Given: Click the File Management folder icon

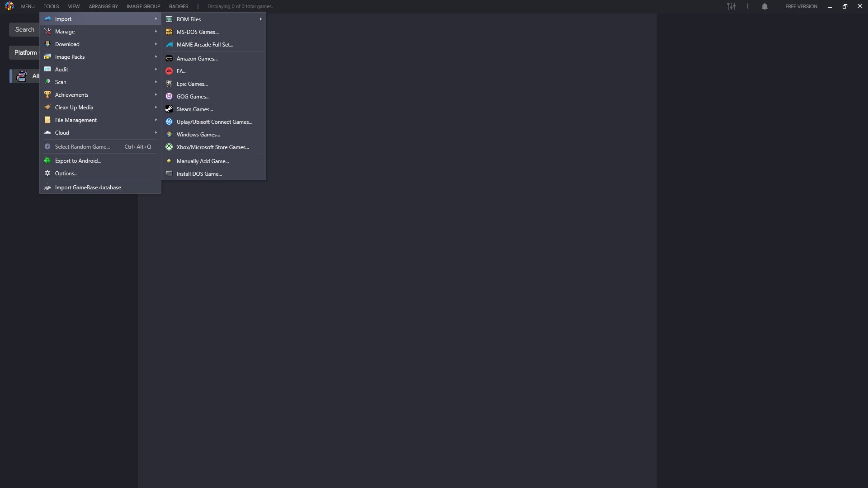Looking at the screenshot, I should coord(47,120).
